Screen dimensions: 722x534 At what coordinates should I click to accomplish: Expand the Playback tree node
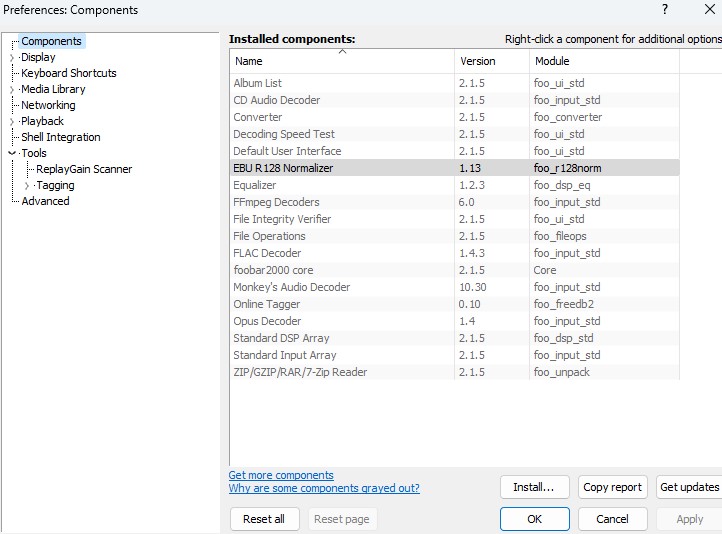12,122
